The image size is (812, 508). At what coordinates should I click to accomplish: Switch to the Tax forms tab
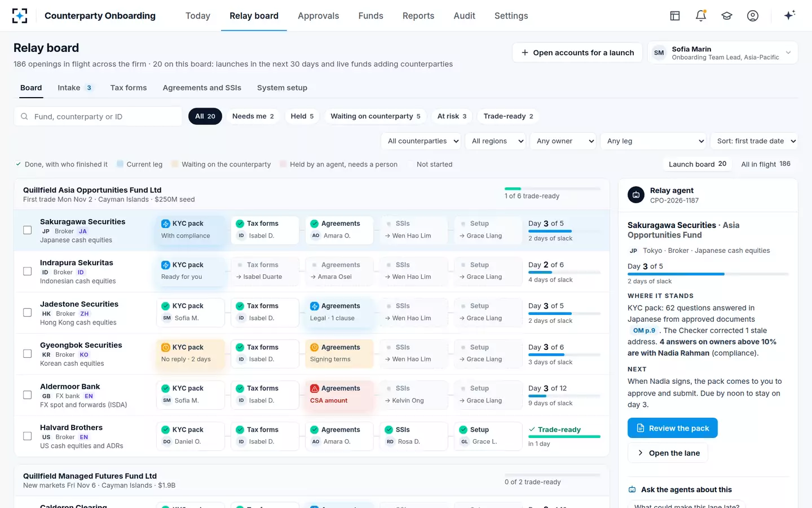(129, 87)
